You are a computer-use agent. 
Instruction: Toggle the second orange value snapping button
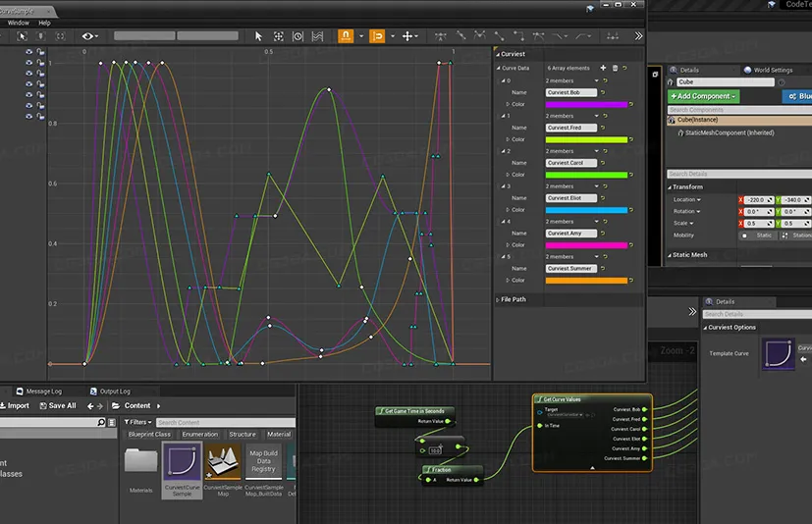pos(377,35)
